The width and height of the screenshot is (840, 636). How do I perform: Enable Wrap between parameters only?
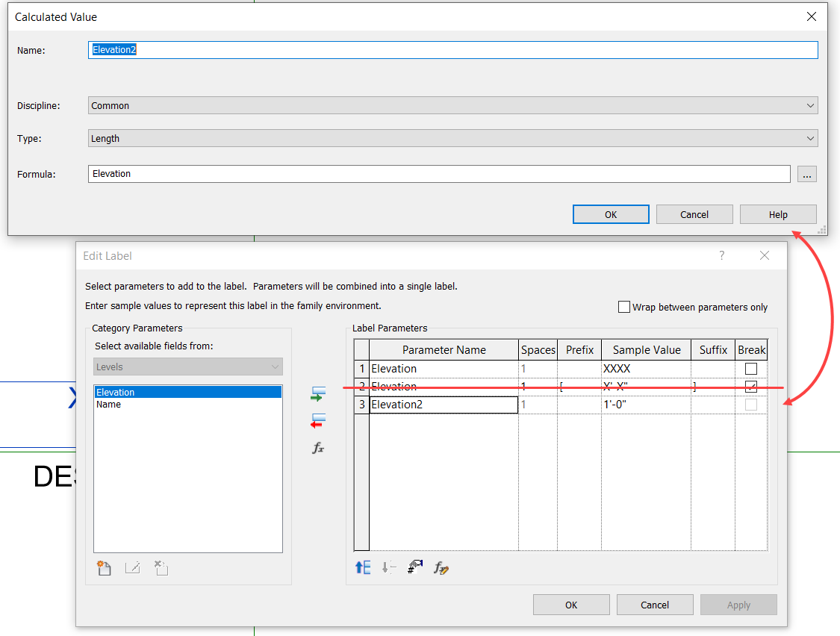pyautogui.click(x=624, y=306)
